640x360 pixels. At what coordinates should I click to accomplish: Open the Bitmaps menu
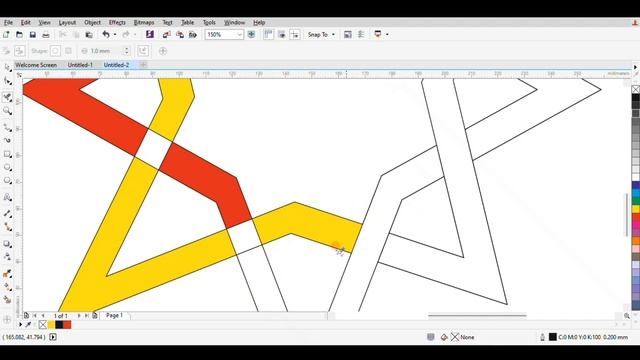coord(144,22)
